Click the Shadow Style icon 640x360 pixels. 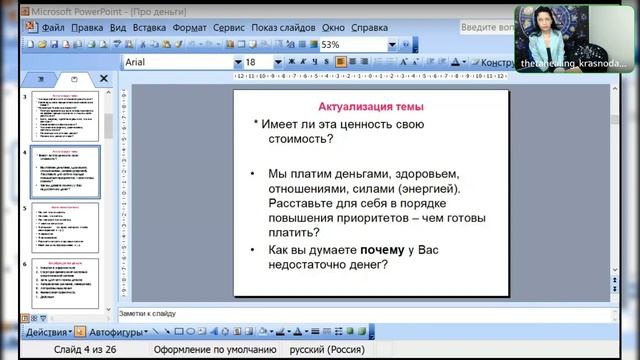point(350,332)
